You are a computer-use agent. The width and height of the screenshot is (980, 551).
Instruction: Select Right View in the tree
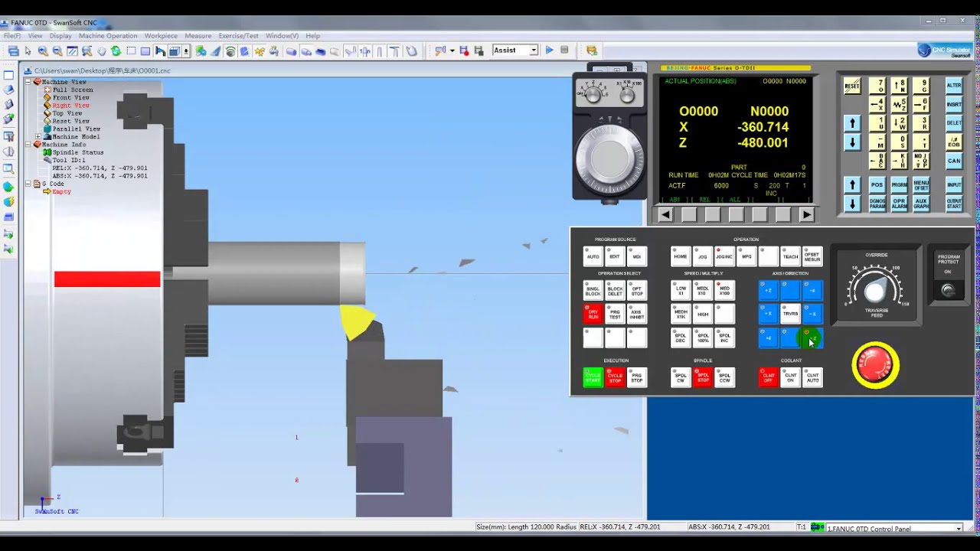pyautogui.click(x=70, y=106)
